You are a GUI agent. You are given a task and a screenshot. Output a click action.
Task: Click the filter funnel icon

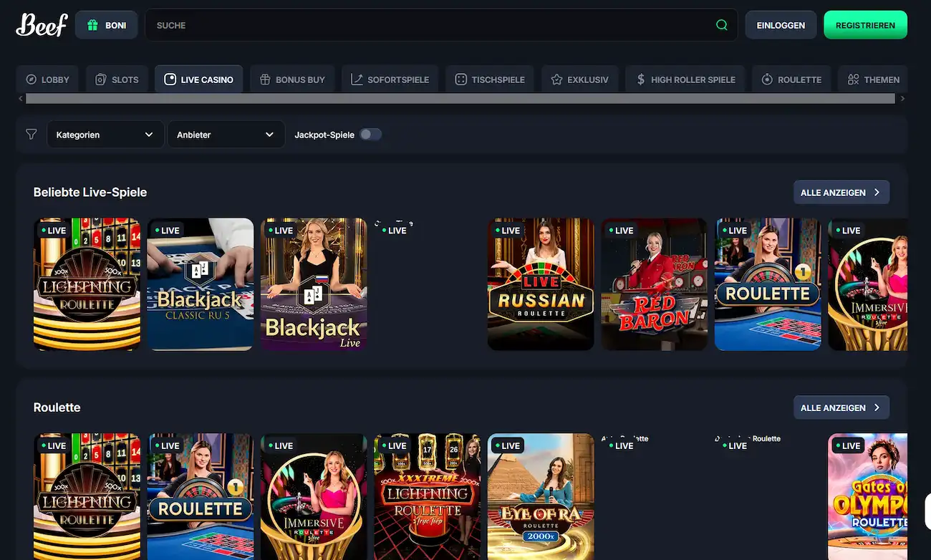pos(31,135)
